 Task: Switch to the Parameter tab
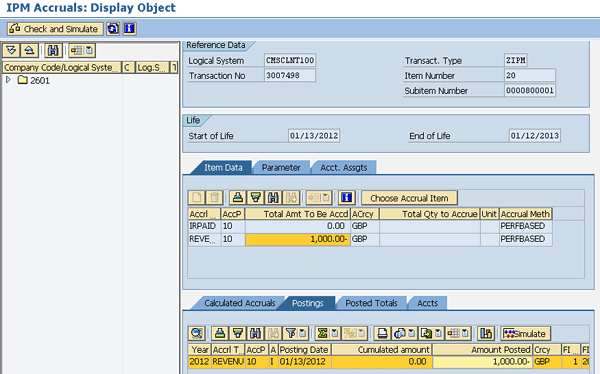tap(281, 168)
